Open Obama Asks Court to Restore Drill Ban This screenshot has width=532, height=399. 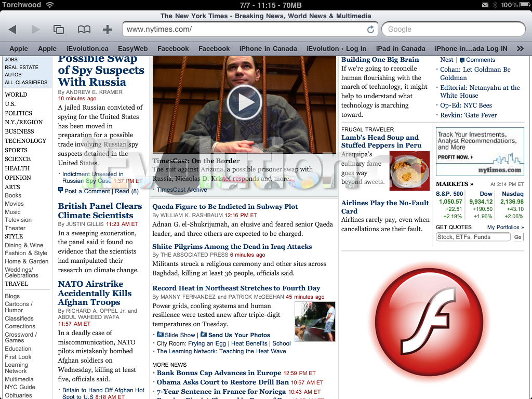(222, 382)
